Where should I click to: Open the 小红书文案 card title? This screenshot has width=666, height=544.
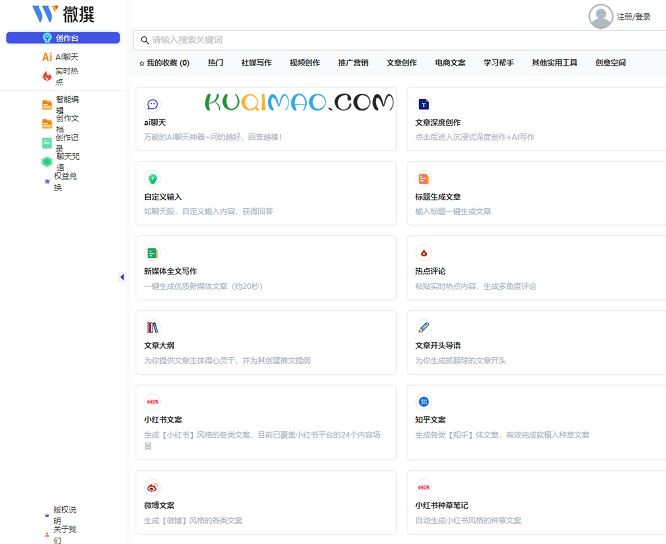[x=163, y=420]
